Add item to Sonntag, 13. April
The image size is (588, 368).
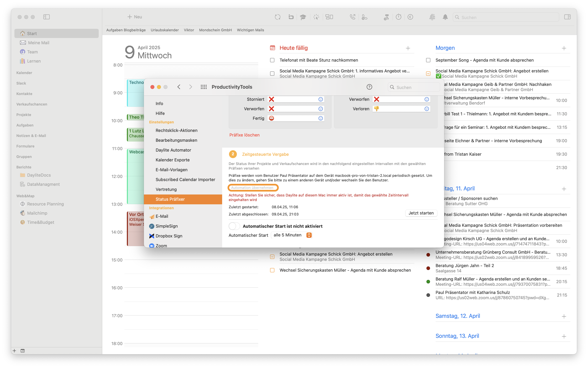coord(564,336)
